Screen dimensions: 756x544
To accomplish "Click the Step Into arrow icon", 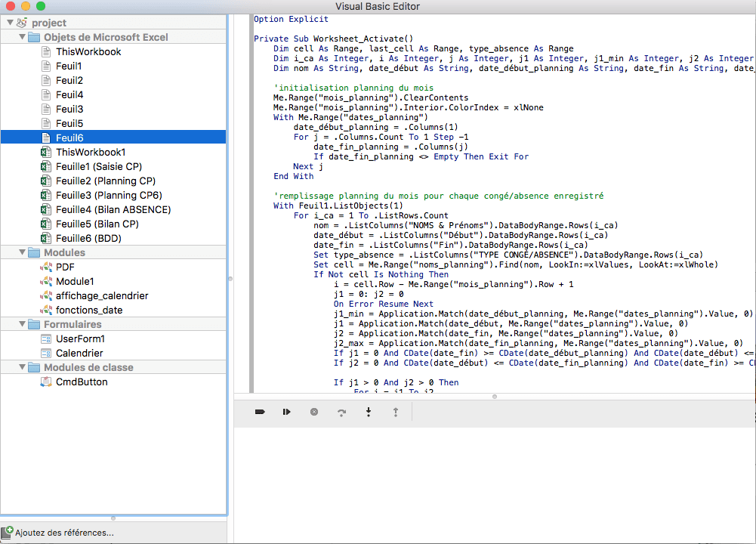I will tap(369, 412).
